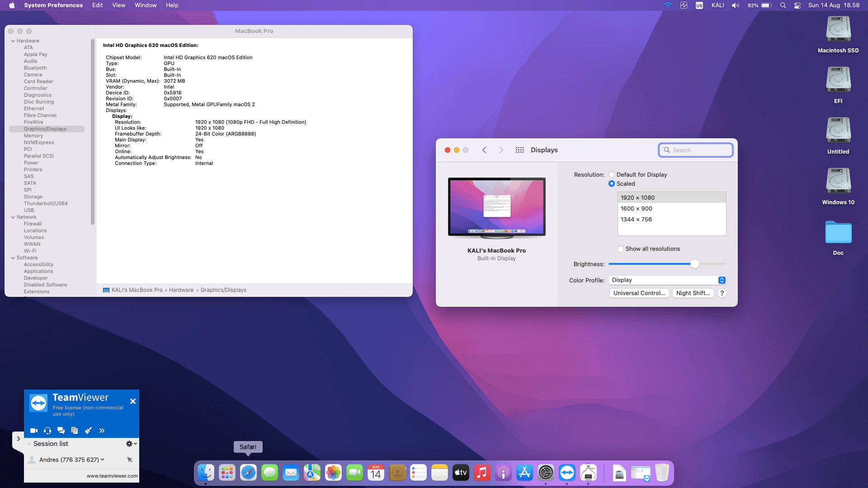Open the Color Profile dropdown
This screenshot has height=488, width=868.
tap(667, 280)
